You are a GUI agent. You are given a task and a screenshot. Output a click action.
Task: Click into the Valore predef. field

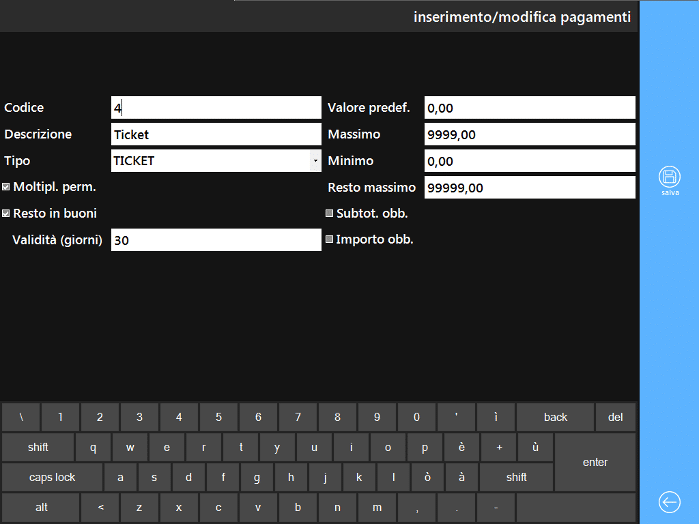coord(530,108)
